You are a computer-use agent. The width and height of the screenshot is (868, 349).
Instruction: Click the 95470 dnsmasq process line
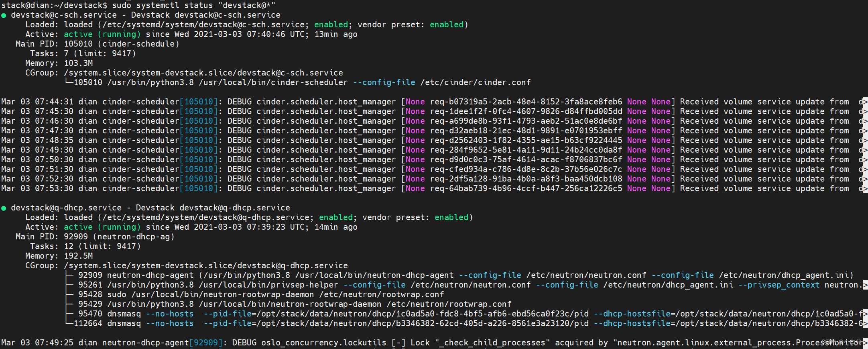click(466, 314)
